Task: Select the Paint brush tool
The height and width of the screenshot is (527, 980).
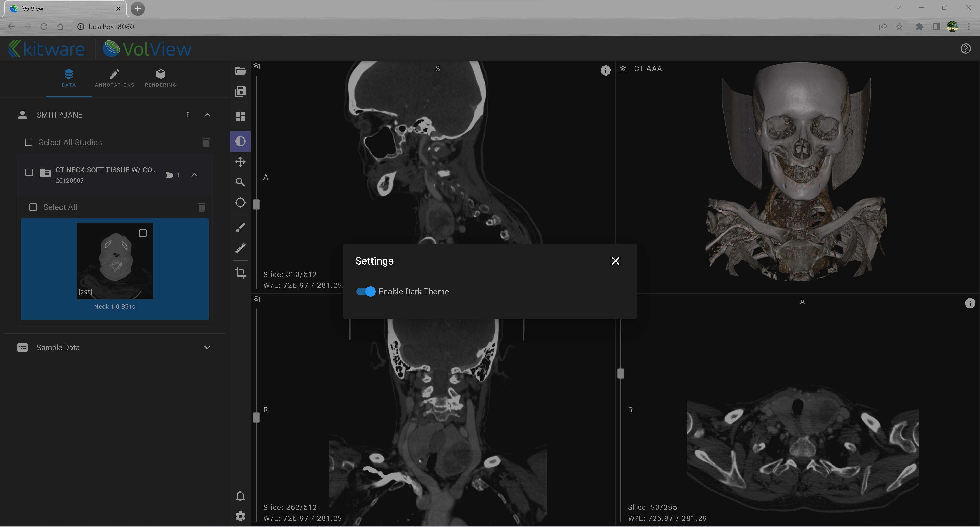Action: 240,227
